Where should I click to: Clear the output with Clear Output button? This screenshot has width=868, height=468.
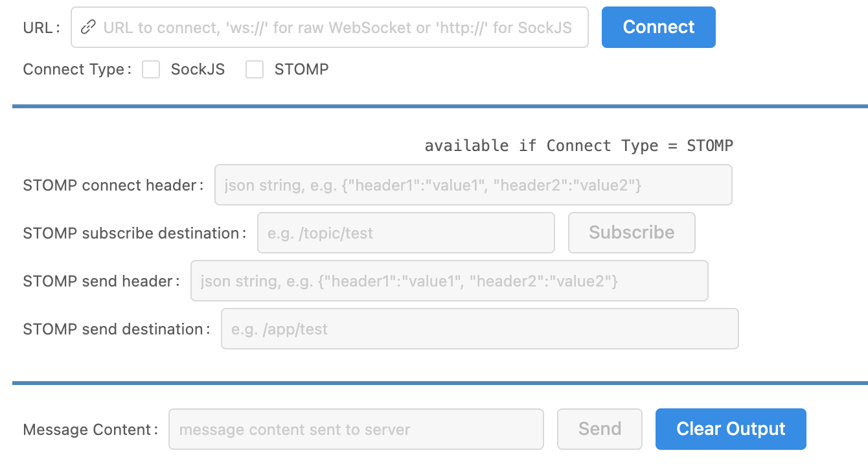click(731, 429)
